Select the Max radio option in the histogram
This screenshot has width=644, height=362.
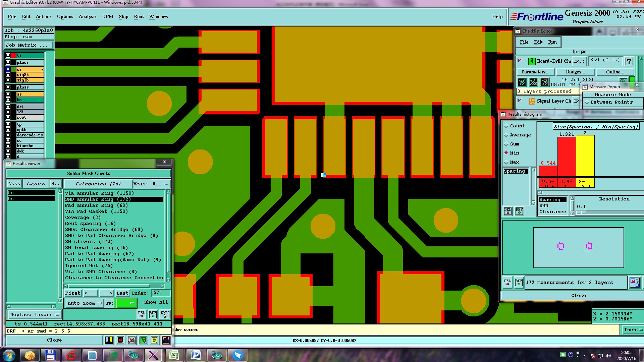(506, 162)
